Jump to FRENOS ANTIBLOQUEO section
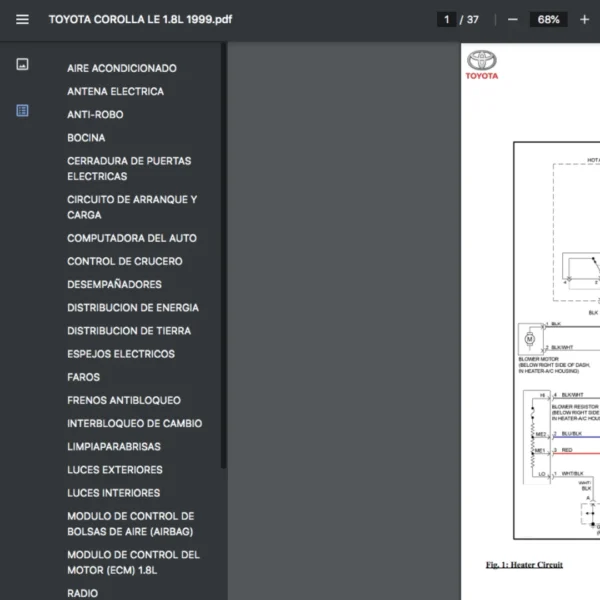This screenshot has height=600, width=600. coord(124,400)
